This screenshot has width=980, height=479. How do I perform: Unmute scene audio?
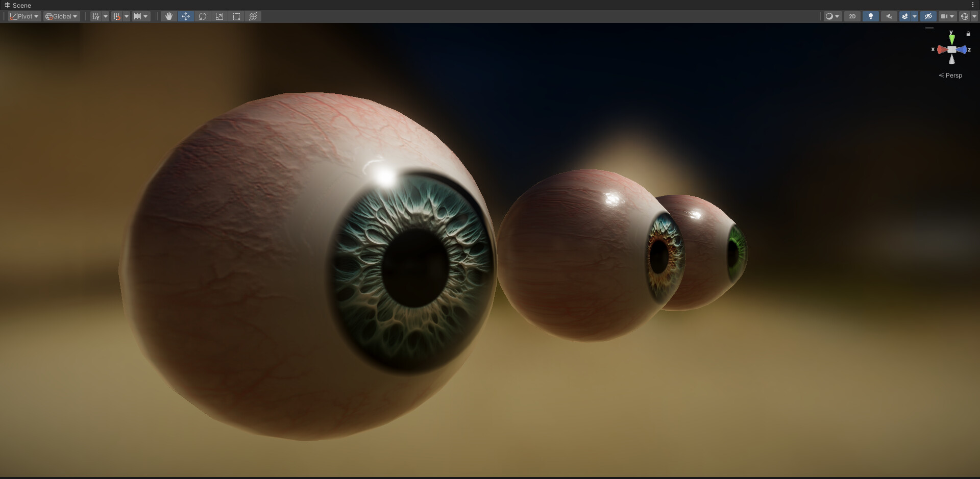click(x=889, y=16)
